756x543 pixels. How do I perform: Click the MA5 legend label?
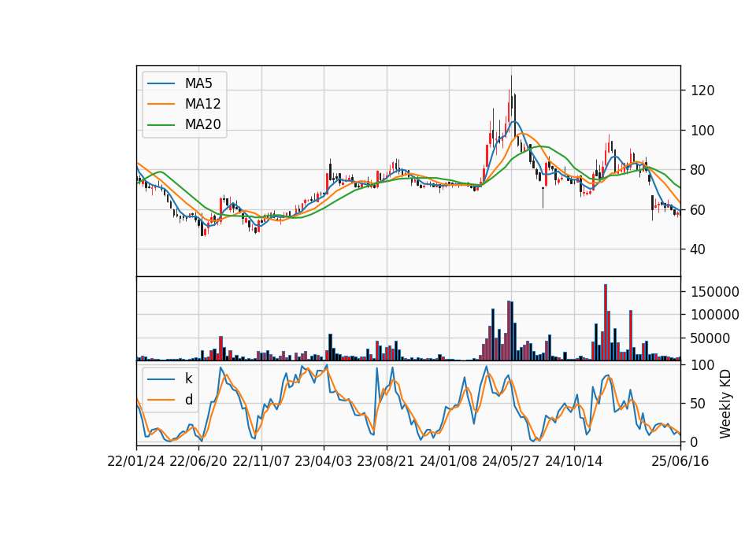click(198, 83)
